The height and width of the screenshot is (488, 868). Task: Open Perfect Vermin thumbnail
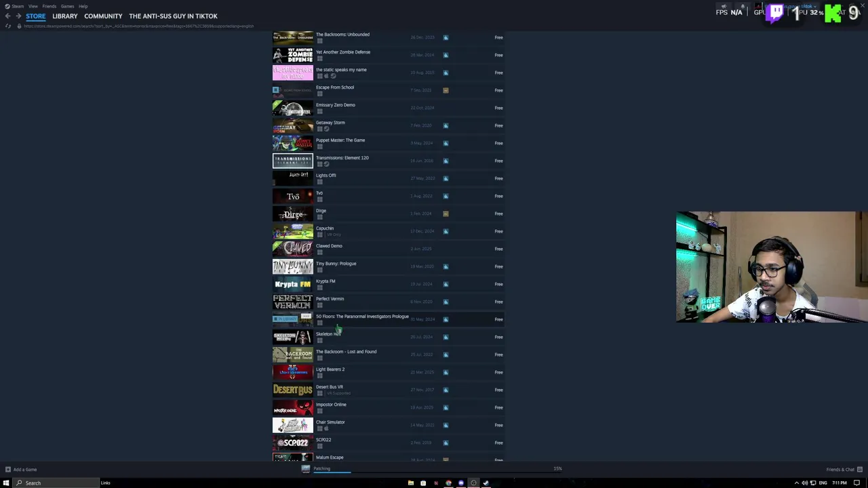(x=293, y=302)
